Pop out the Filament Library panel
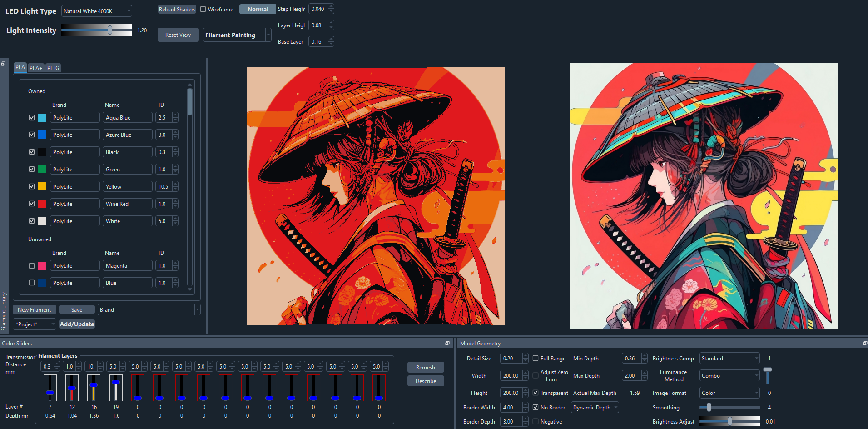This screenshot has height=429, width=868. click(x=4, y=63)
